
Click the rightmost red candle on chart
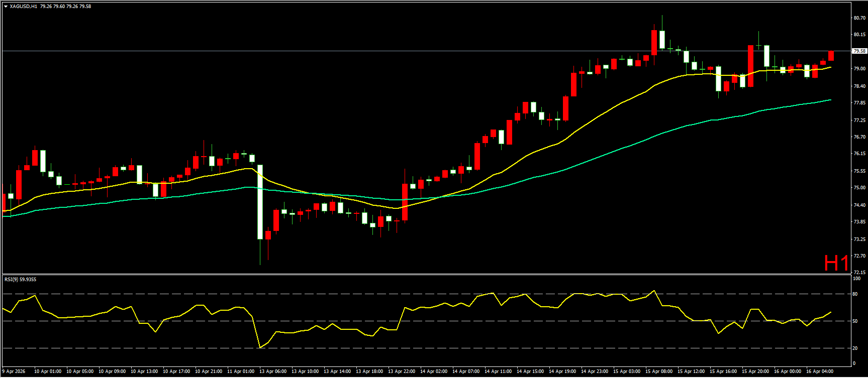pyautogui.click(x=831, y=56)
